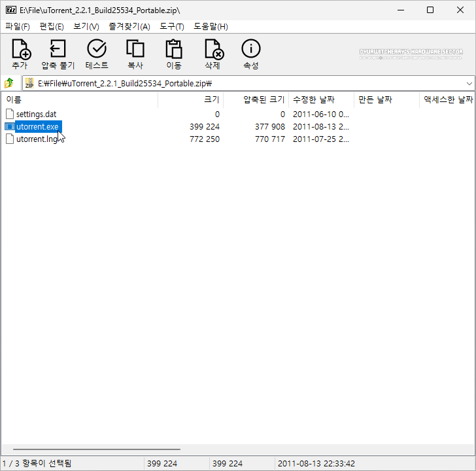
Task: Minimize the 7-Zip window
Action: point(401,10)
